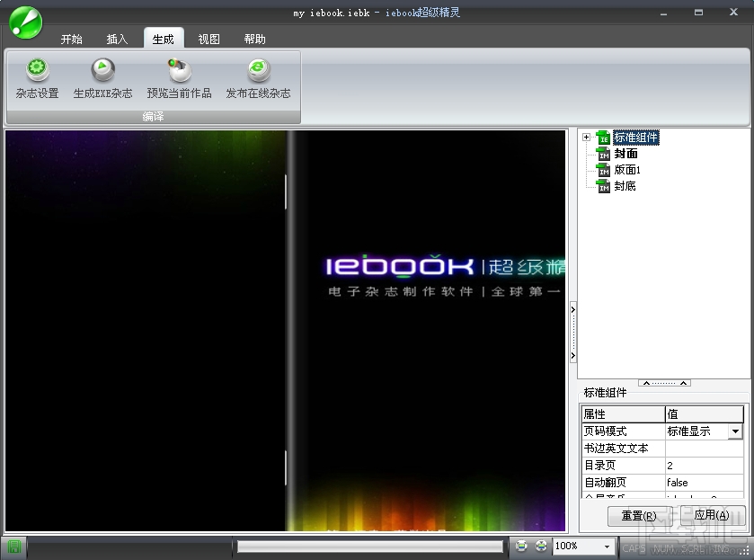This screenshot has height=560, width=754.
Task: Open the 杂志设置 magazine settings
Action: 37,79
